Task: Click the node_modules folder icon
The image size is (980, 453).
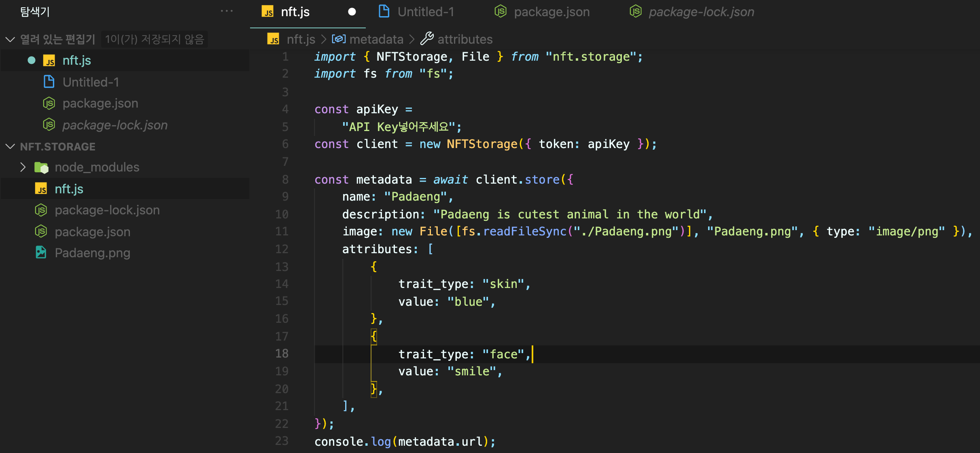Action: 41,167
